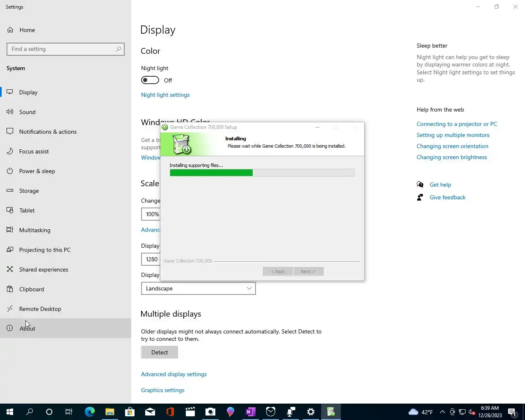Open OneNote from taskbar

coord(251,412)
